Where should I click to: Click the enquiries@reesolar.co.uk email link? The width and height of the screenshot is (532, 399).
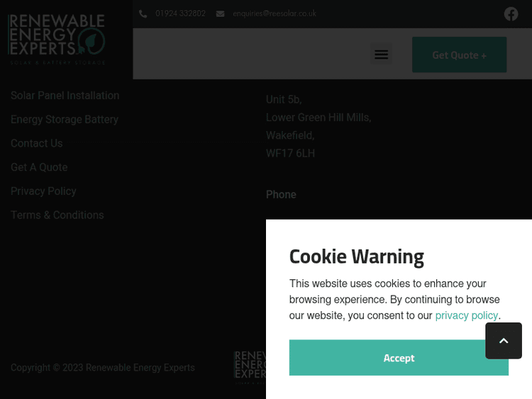click(275, 13)
